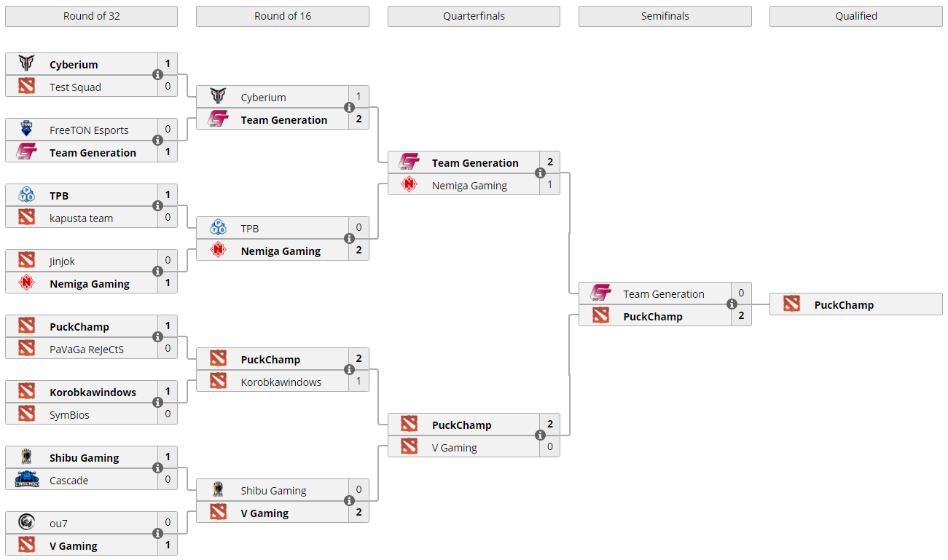Click Team Generation logo in Semifinals
The image size is (948, 560).
pos(600,293)
